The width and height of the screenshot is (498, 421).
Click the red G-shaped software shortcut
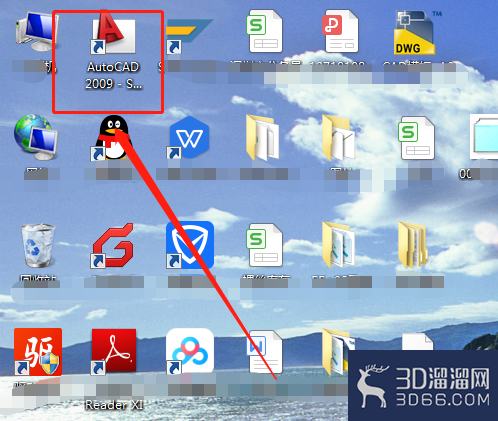113,245
